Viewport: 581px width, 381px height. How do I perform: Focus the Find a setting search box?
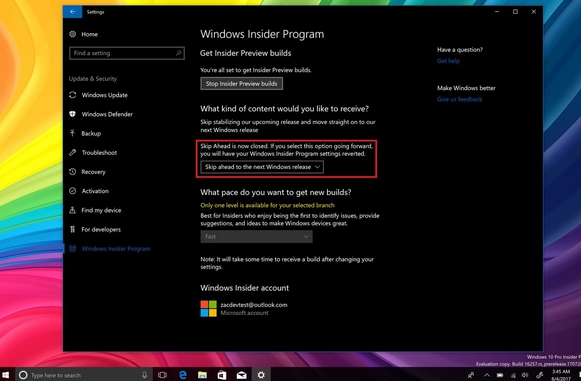(127, 53)
